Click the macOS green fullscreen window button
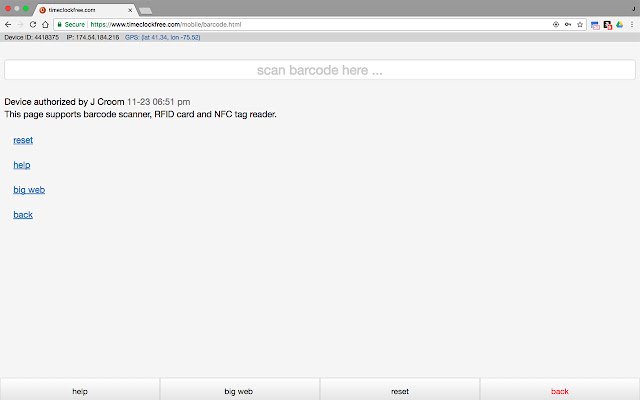The width and height of the screenshot is (640, 400). click(x=26, y=9)
